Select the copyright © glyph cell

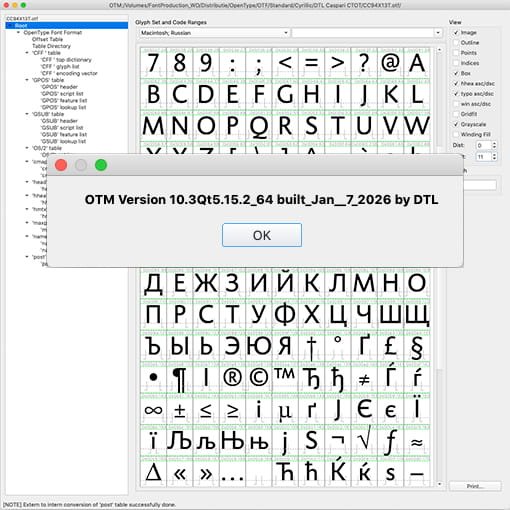(x=259, y=378)
